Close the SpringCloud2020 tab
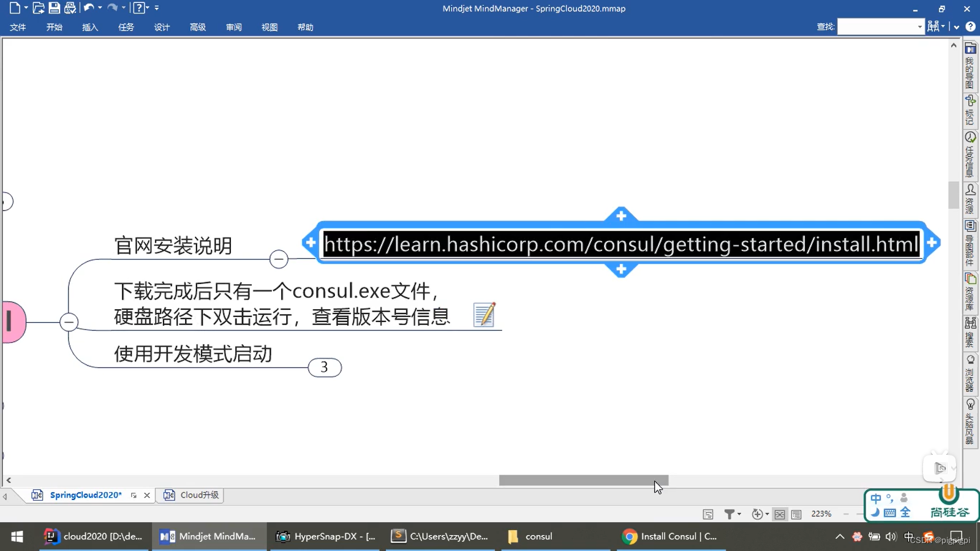 tap(147, 495)
